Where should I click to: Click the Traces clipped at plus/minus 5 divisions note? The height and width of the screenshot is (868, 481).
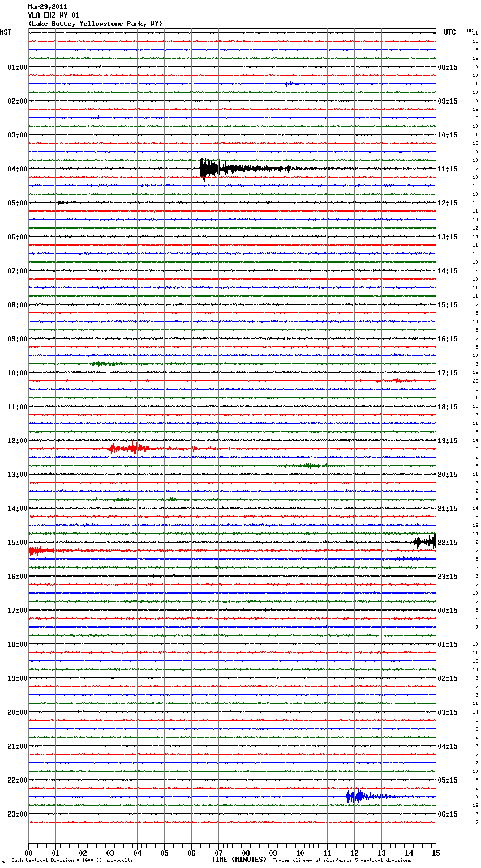coord(342,861)
